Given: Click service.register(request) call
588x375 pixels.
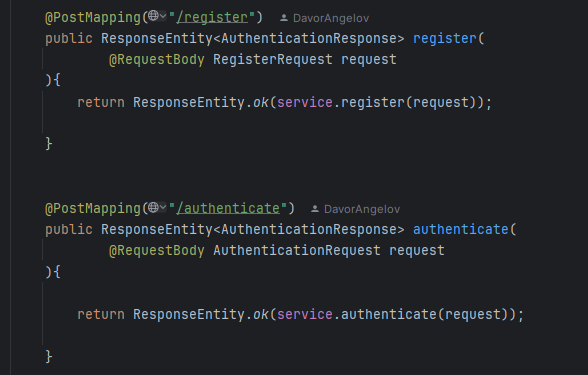Looking at the screenshot, I should click(377, 102).
